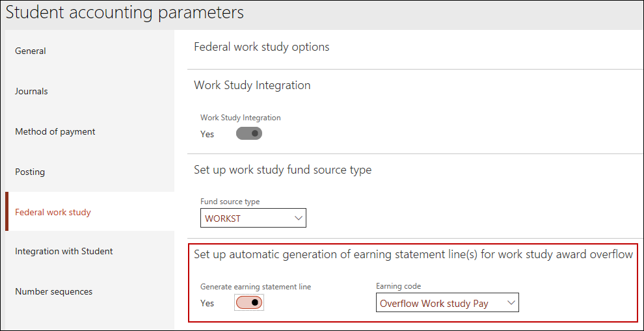Toggle the Work Study Integration switch
Image resolution: width=644 pixels, height=331 pixels.
pyautogui.click(x=248, y=134)
